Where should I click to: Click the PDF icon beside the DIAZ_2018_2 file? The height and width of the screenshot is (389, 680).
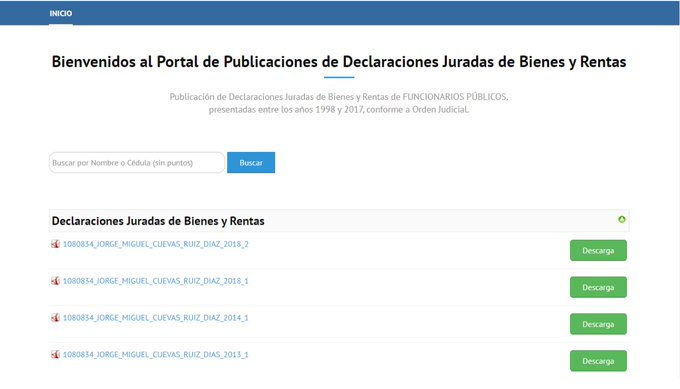click(56, 244)
